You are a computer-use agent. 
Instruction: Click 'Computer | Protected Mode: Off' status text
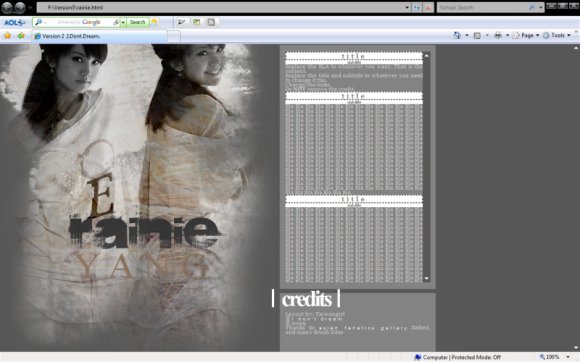point(461,357)
